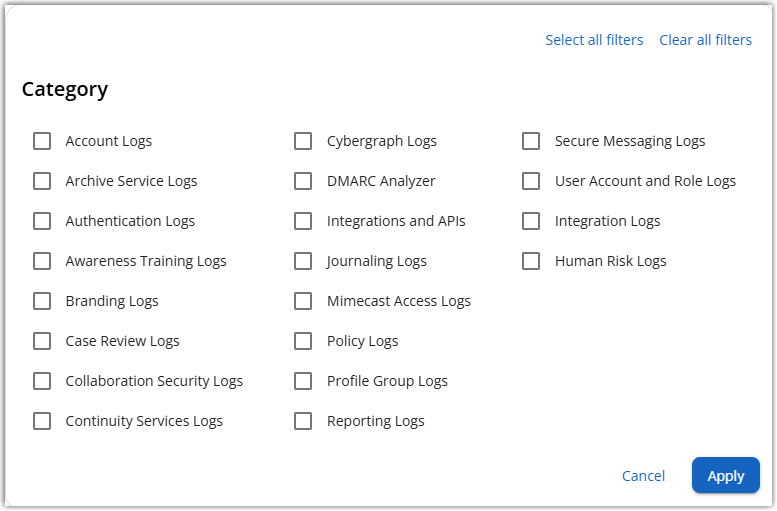Screen dimensions: 777x511
Task: Tick the Authentication Logs checkbox
Action: 42,221
